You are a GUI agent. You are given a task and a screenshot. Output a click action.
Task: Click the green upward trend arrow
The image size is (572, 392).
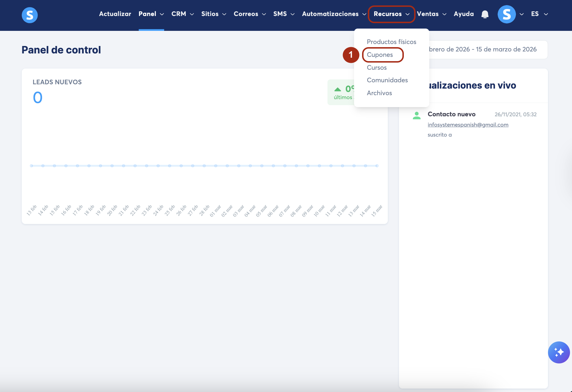click(338, 89)
